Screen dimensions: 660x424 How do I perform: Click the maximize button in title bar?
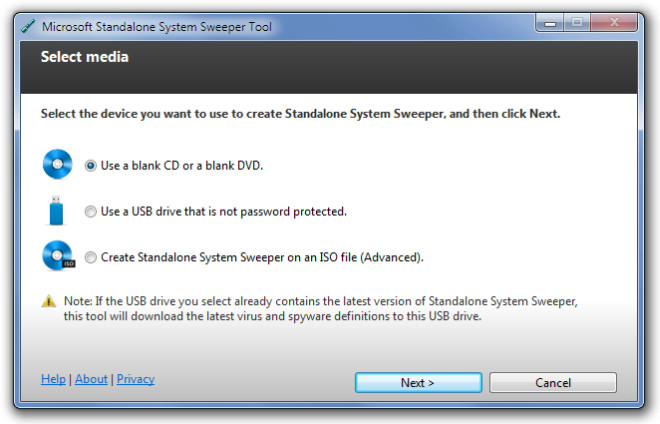click(577, 23)
